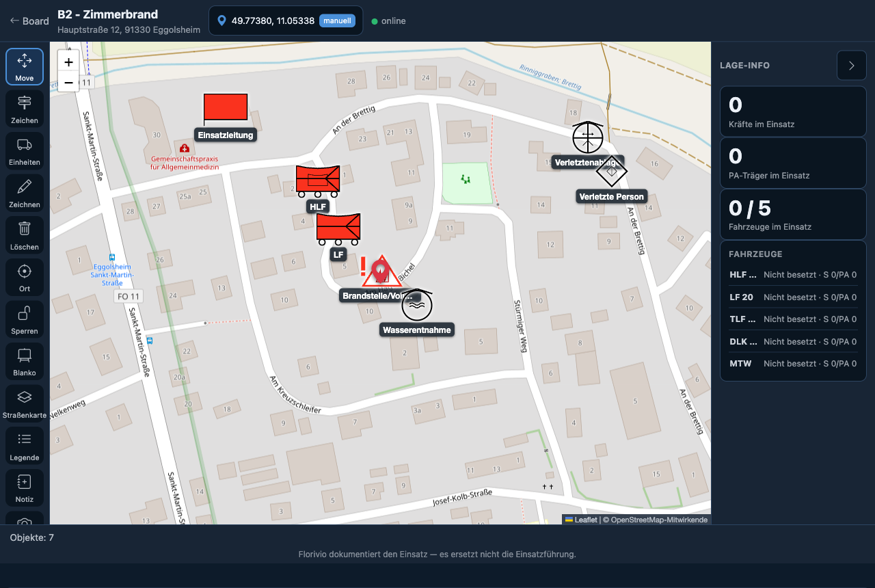Screen dimensions: 875x588
Task: Activate the Löschen trash tool
Action: (x=25, y=236)
